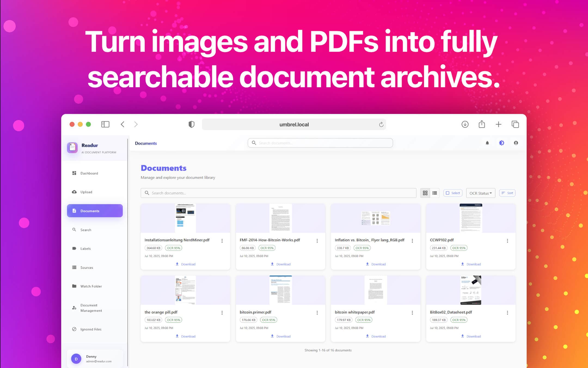Viewport: 588px width, 368px height.
Task: Go to Dashboard in sidebar
Action: pos(89,173)
